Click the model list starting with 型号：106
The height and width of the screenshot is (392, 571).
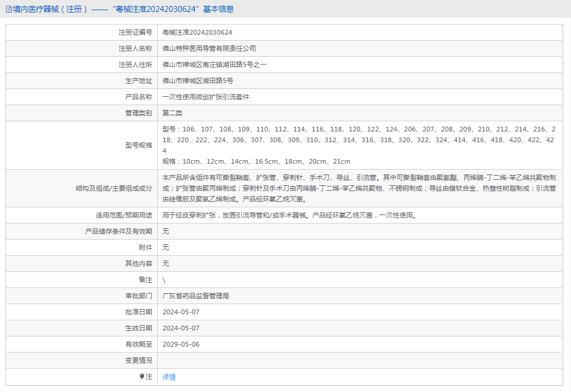click(x=359, y=140)
